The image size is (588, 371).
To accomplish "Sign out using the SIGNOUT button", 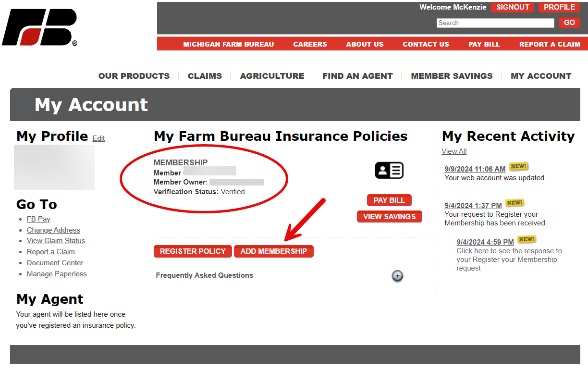I will (x=513, y=7).
